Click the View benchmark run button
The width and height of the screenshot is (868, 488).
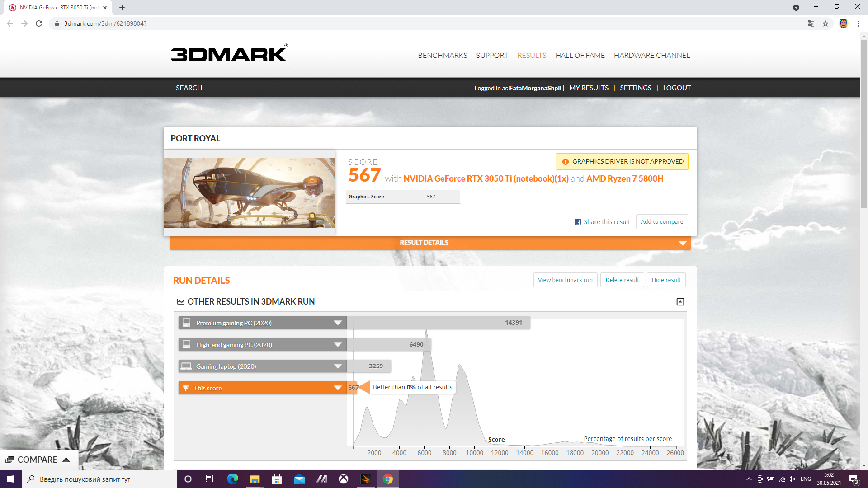565,280
